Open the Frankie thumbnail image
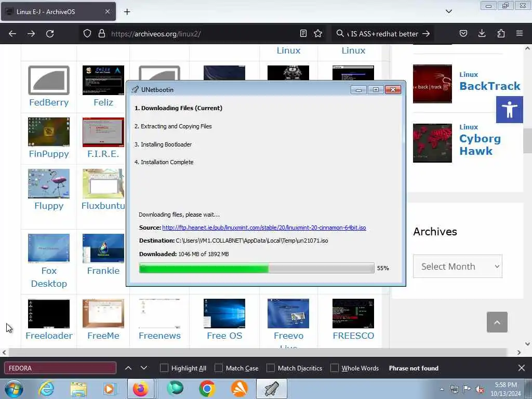532x399 pixels. (x=103, y=248)
